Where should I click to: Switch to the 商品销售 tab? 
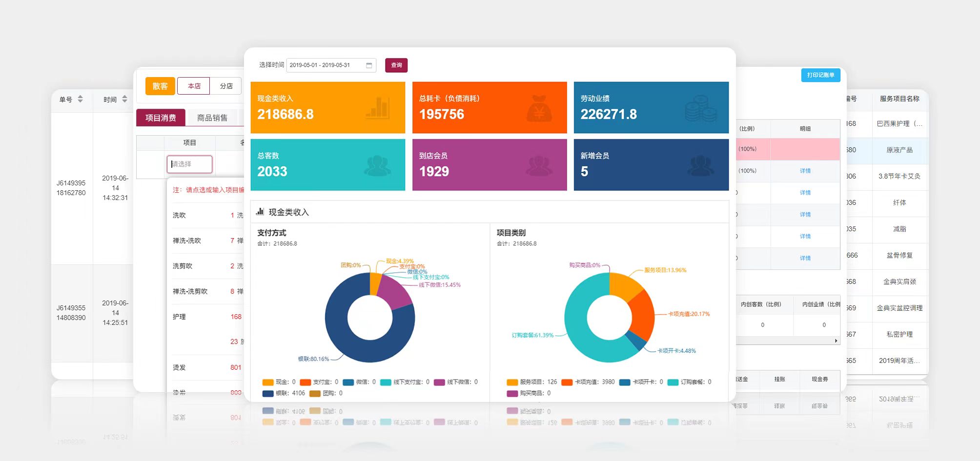coord(212,118)
